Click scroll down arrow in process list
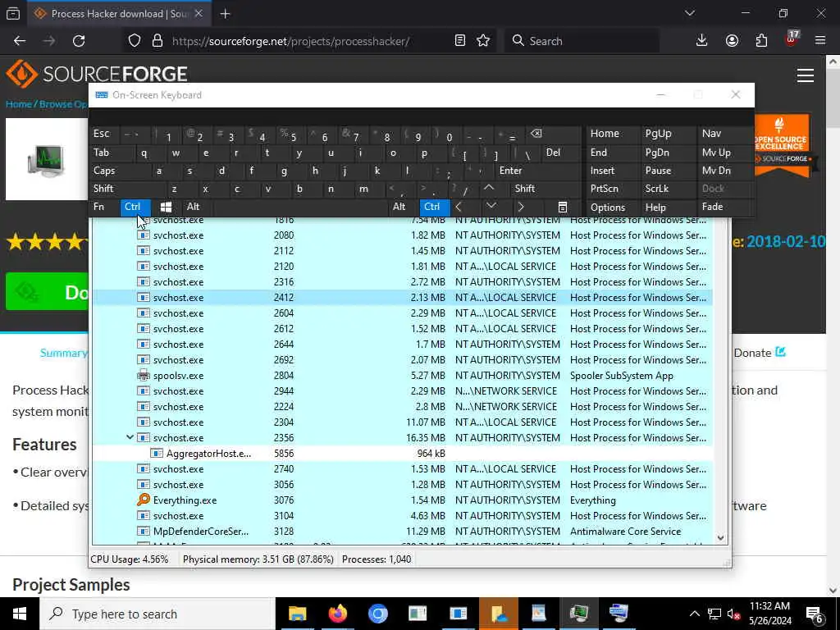 point(720,538)
